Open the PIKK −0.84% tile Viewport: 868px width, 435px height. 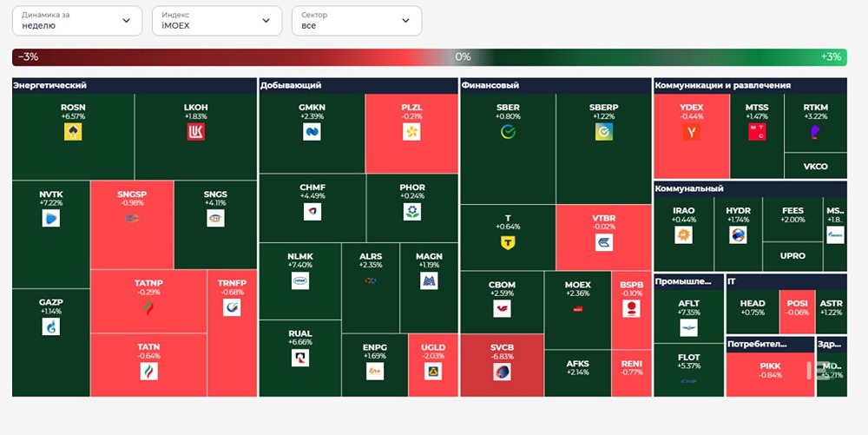pyautogui.click(x=770, y=375)
